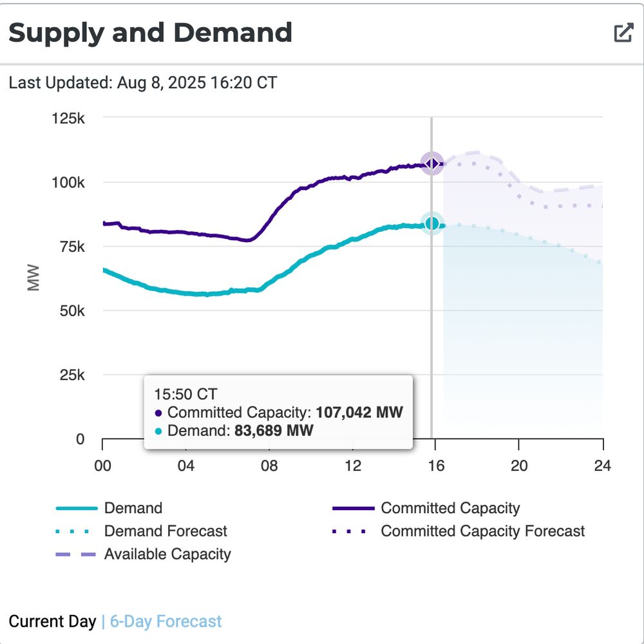Click the 100k y-axis label
Viewport: 644px width, 644px height.
[68, 182]
